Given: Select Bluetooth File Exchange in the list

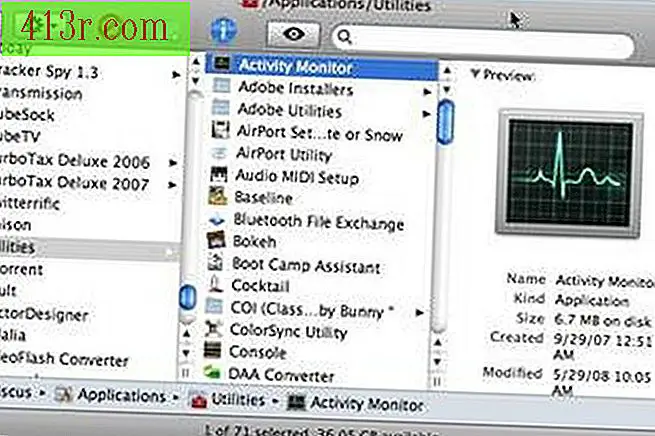Looking at the screenshot, I should [x=319, y=221].
